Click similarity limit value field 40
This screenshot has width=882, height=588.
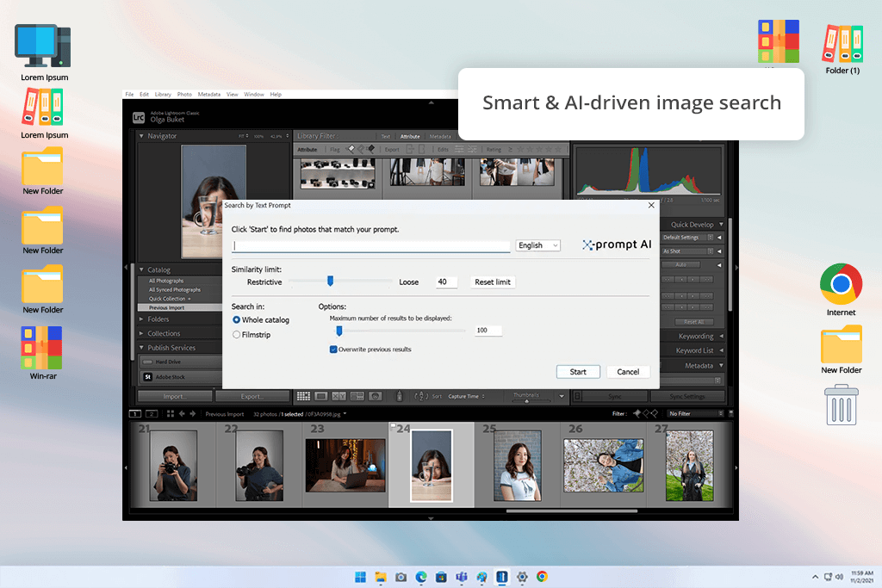tap(447, 282)
